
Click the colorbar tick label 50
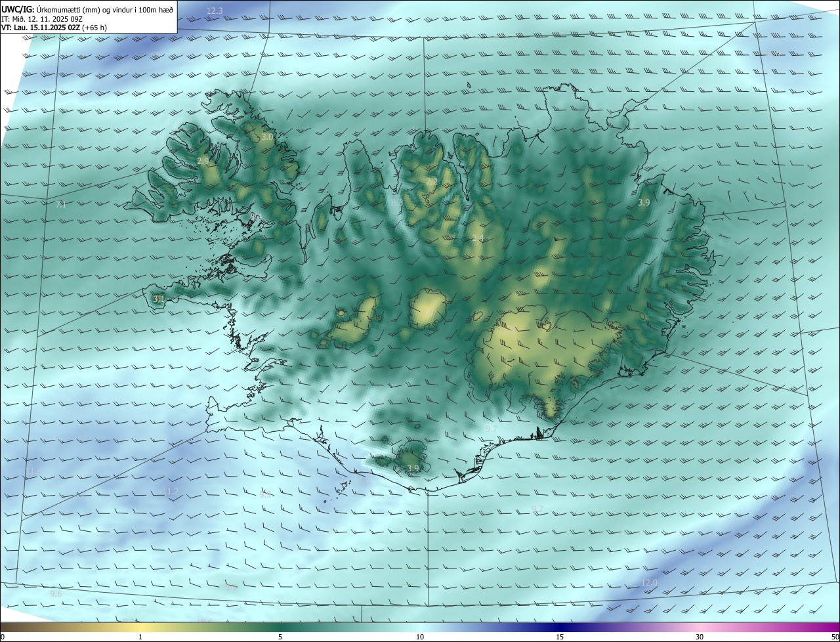pos(835,637)
